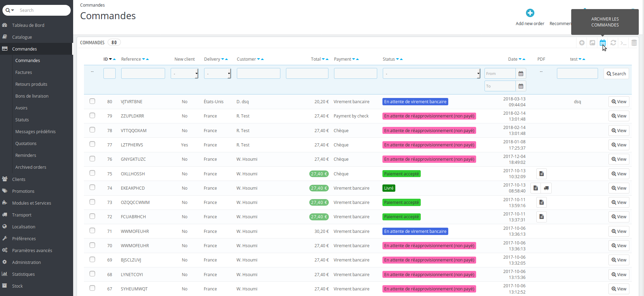Image resolution: width=644 pixels, height=296 pixels.
Task: Click the Customer filter input field
Action: coord(258,74)
